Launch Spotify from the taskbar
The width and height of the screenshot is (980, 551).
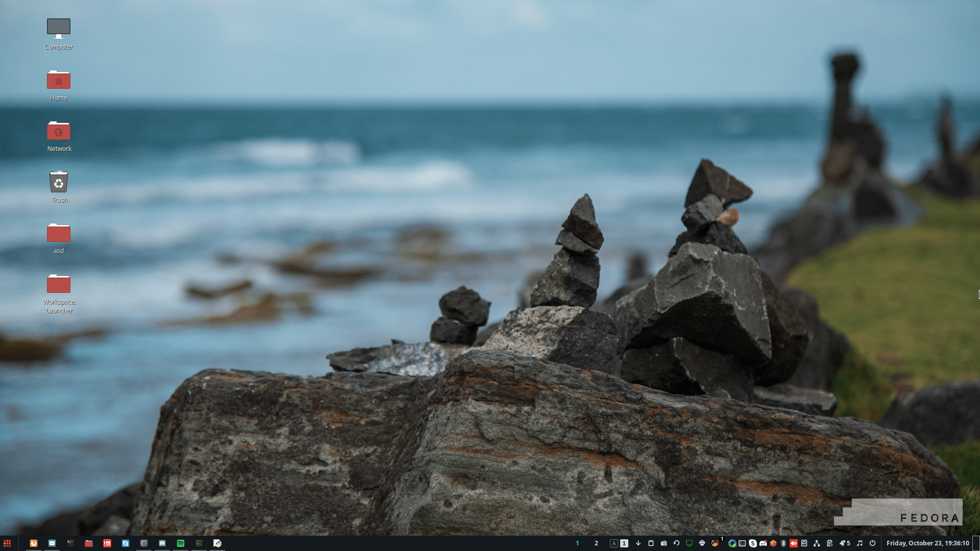[x=181, y=543]
